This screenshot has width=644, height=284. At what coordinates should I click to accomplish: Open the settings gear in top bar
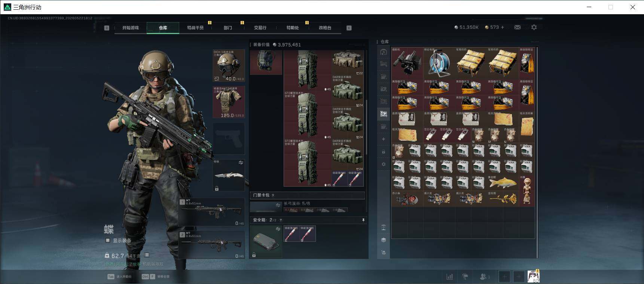tap(534, 27)
